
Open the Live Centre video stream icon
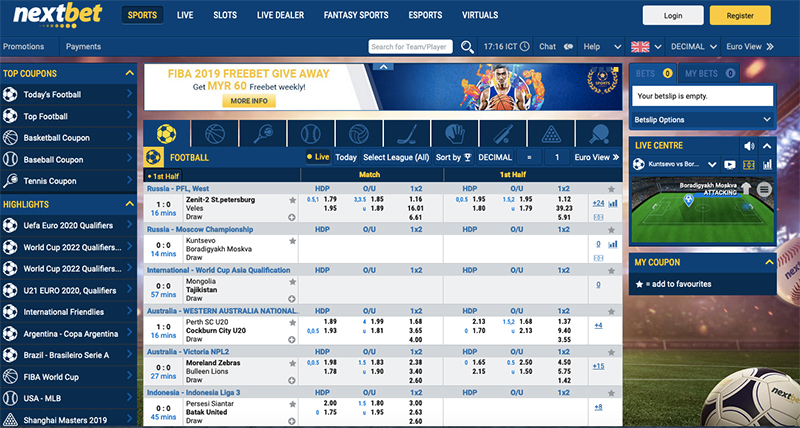point(730,165)
